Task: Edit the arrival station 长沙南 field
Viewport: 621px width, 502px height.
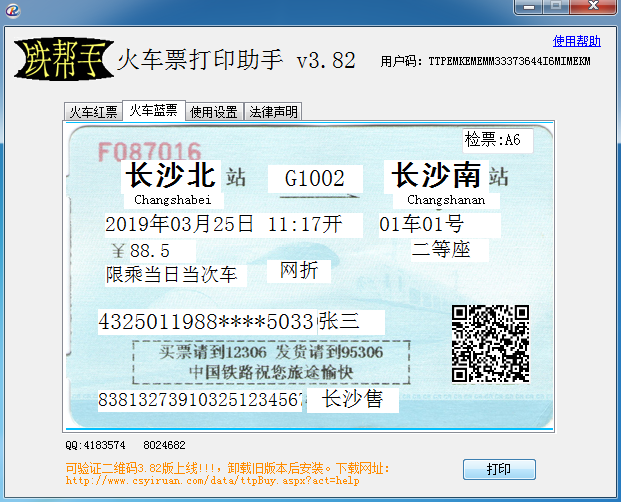Action: click(x=436, y=175)
